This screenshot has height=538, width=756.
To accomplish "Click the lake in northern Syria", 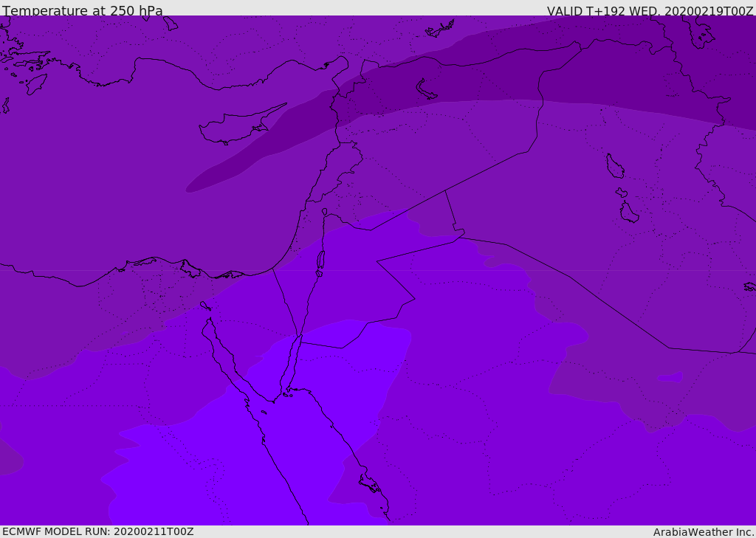I will pos(425,89).
